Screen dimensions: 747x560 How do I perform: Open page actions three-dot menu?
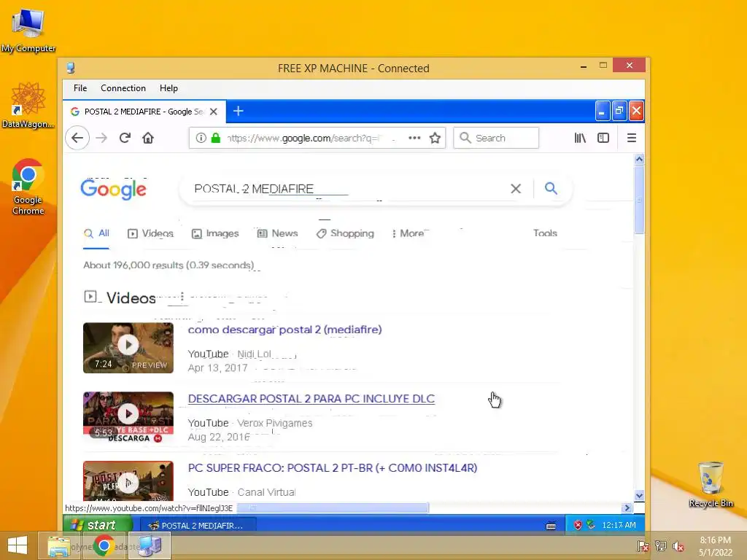414,138
